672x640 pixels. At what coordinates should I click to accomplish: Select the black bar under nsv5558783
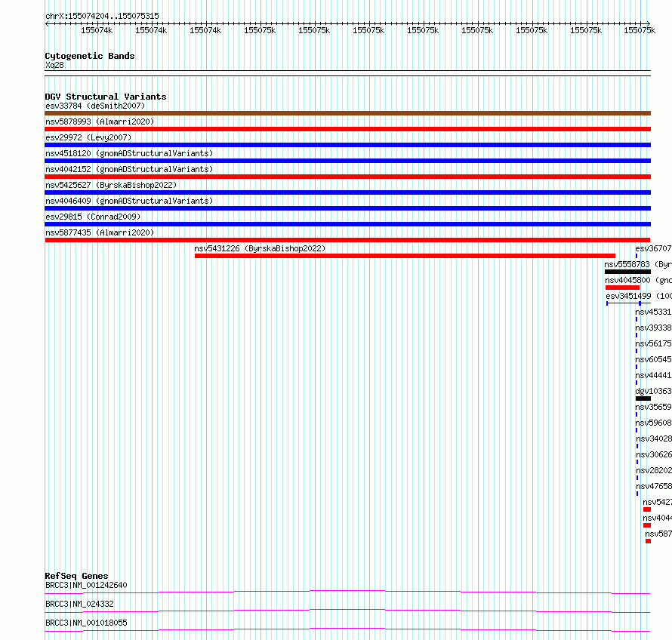(x=627, y=272)
